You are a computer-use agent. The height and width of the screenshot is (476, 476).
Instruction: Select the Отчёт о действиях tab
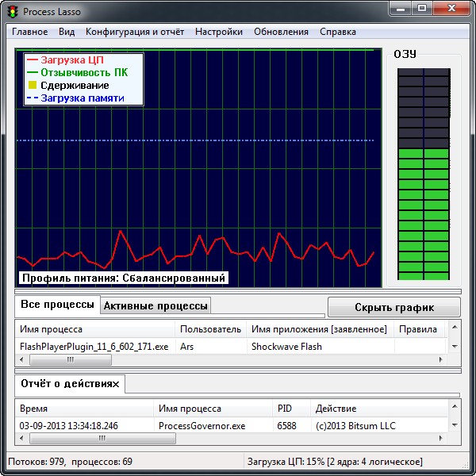(x=70, y=384)
